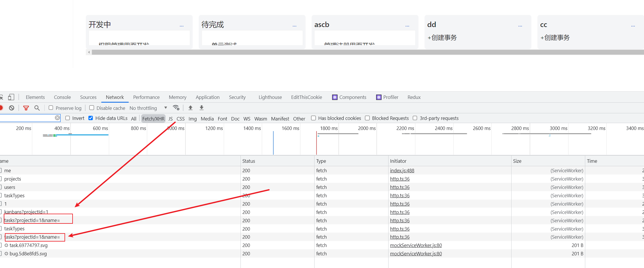Sort requests by Status column header

click(277, 161)
